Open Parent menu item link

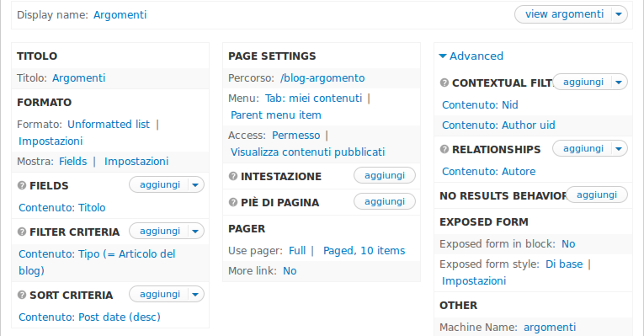(x=276, y=115)
